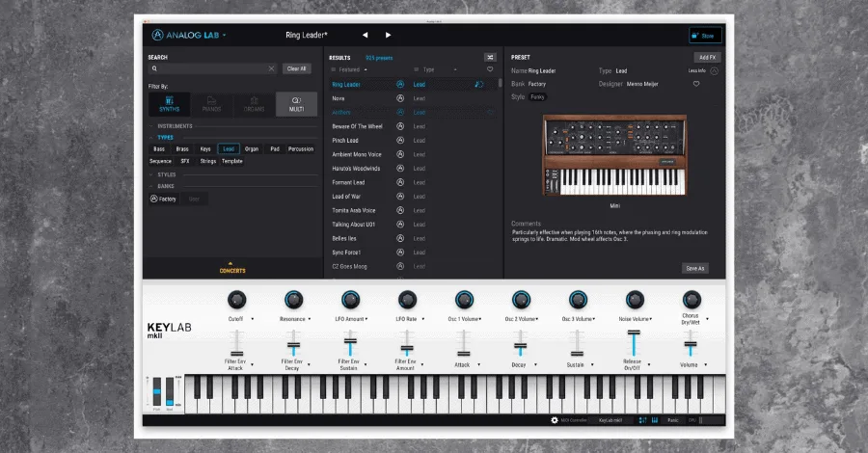Filter by Pianos category
868x453 pixels.
[211, 104]
